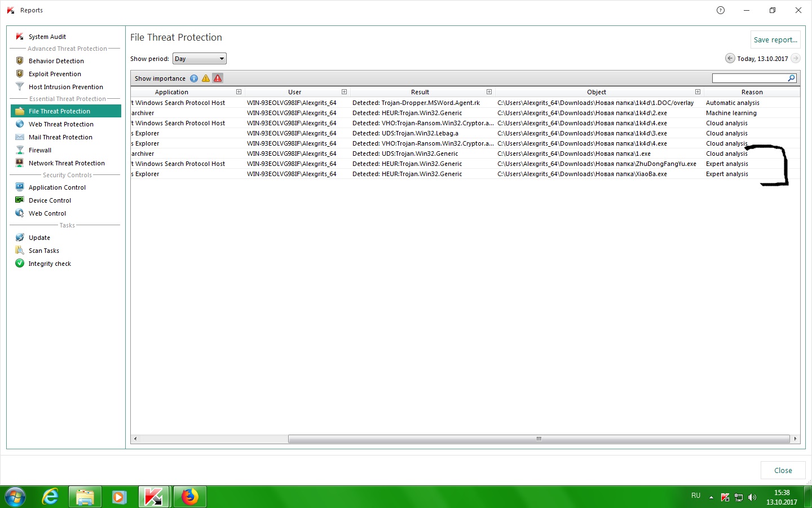Open Windows Explorer from taskbar
812x508 pixels.
[x=85, y=497]
